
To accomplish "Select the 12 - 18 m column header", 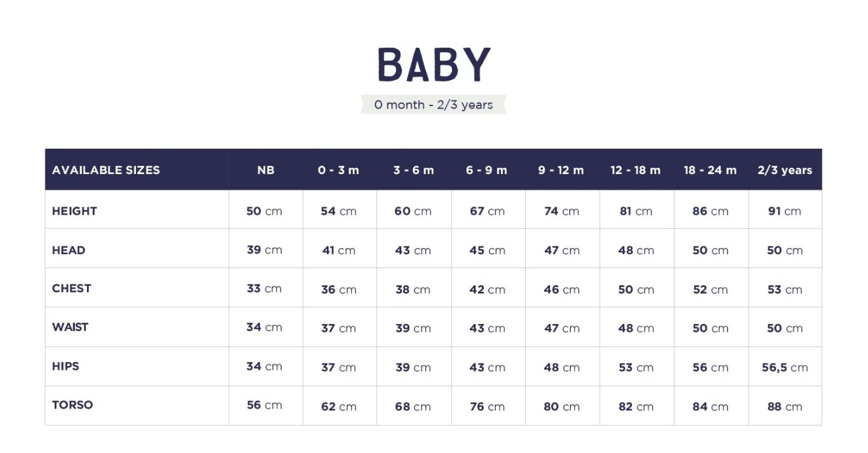I will coord(636,170).
